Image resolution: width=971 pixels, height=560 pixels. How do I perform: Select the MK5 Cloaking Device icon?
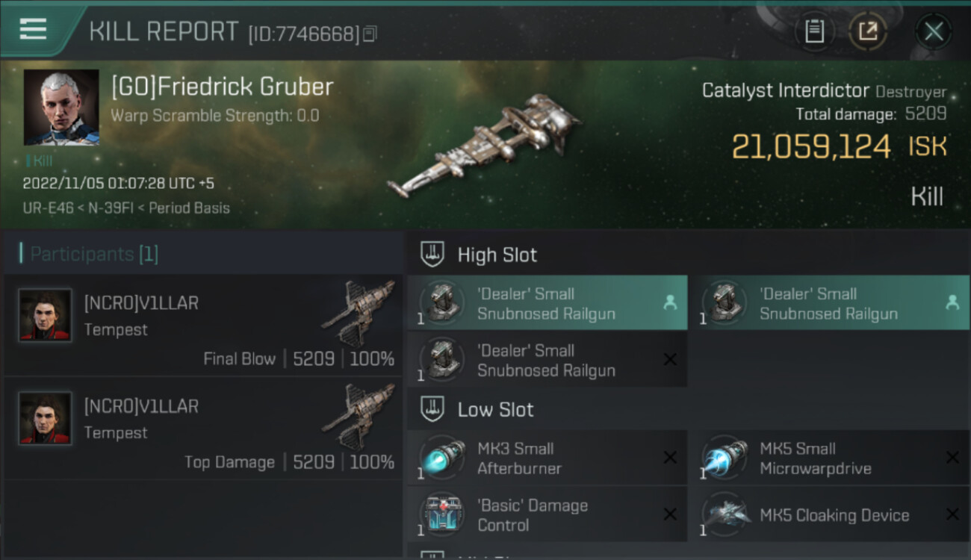725,515
